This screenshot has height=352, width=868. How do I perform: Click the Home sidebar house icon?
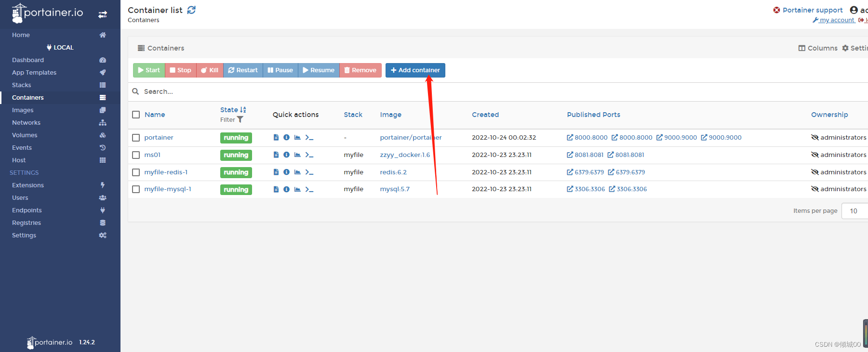coord(103,35)
